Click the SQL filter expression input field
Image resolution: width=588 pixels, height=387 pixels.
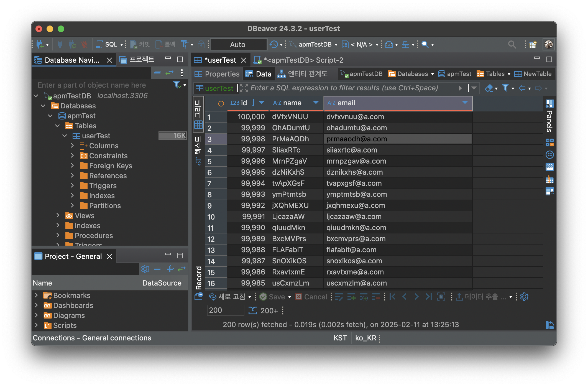pyautogui.click(x=344, y=88)
